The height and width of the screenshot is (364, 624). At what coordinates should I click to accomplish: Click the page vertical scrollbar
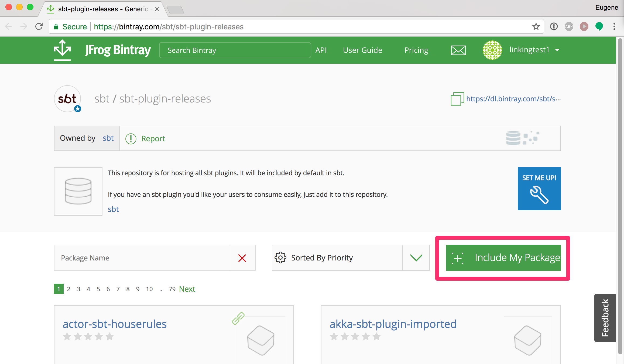620,196
